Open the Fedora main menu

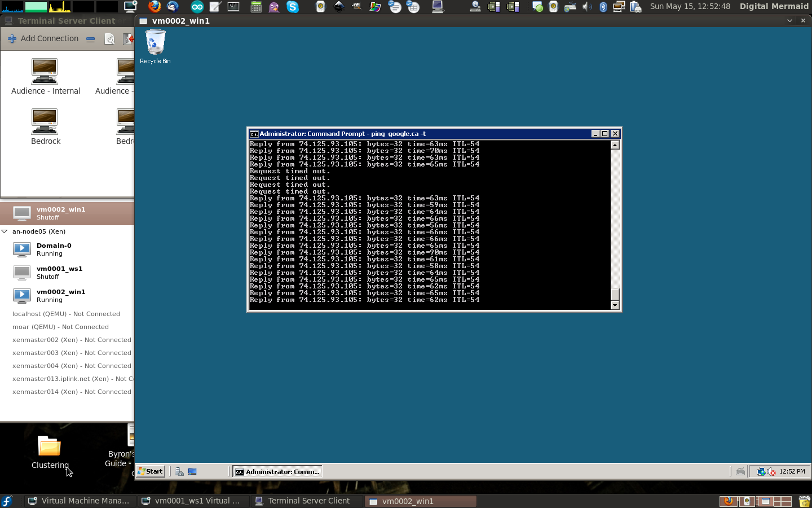[x=7, y=501]
